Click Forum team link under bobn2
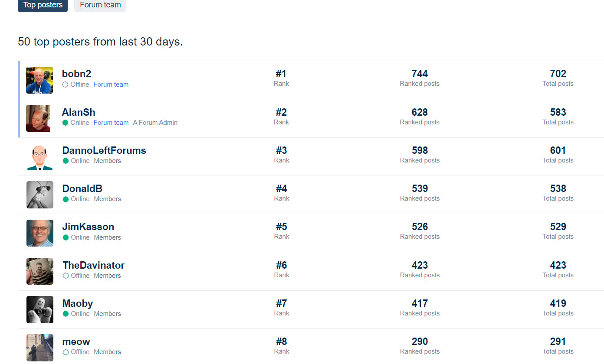 [111, 84]
